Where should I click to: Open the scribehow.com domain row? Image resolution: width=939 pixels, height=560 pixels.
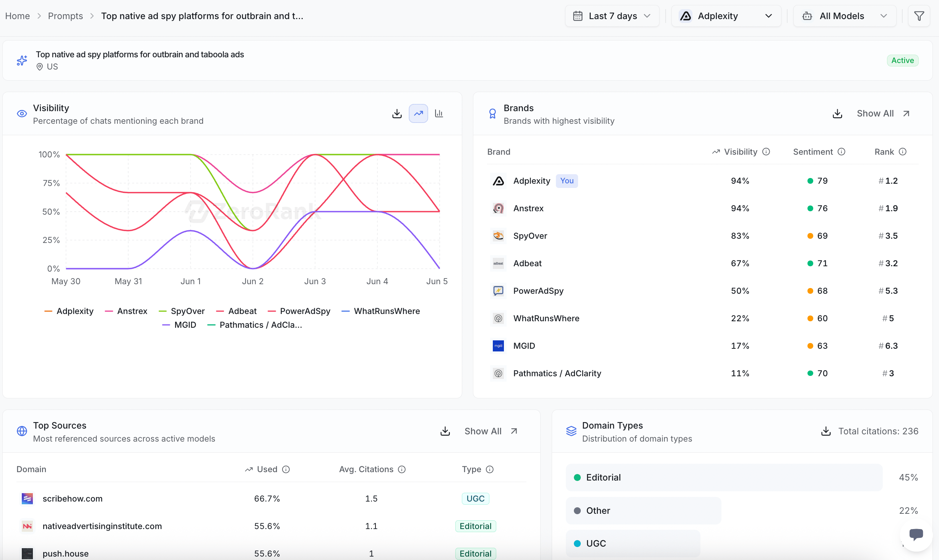[x=271, y=499]
